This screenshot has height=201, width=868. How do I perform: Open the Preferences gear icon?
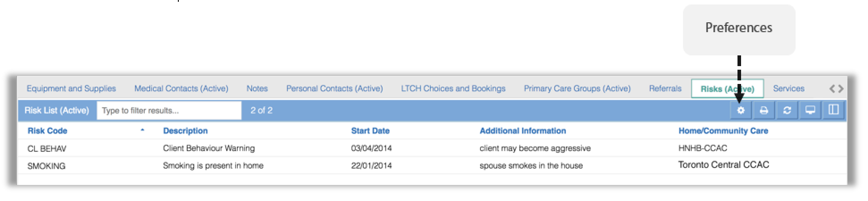(741, 110)
